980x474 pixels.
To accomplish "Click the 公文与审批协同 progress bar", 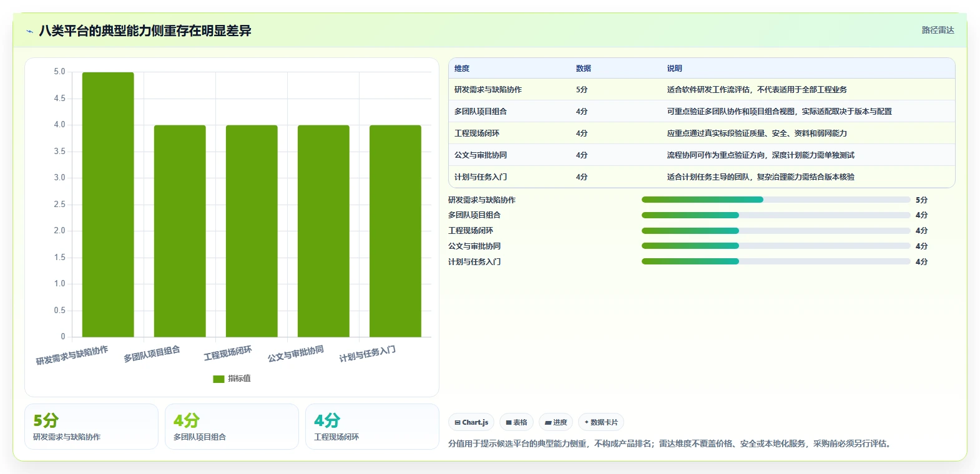I will coord(776,246).
